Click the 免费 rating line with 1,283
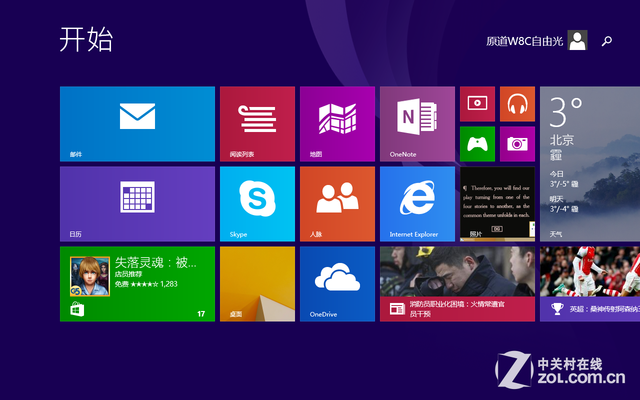This screenshot has width=640, height=400. pos(146,284)
